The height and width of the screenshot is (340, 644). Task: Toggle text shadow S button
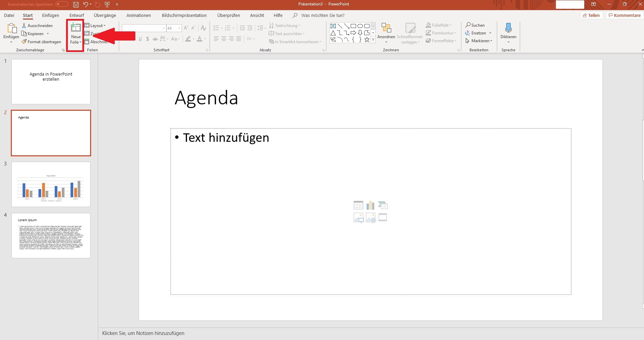tap(147, 39)
